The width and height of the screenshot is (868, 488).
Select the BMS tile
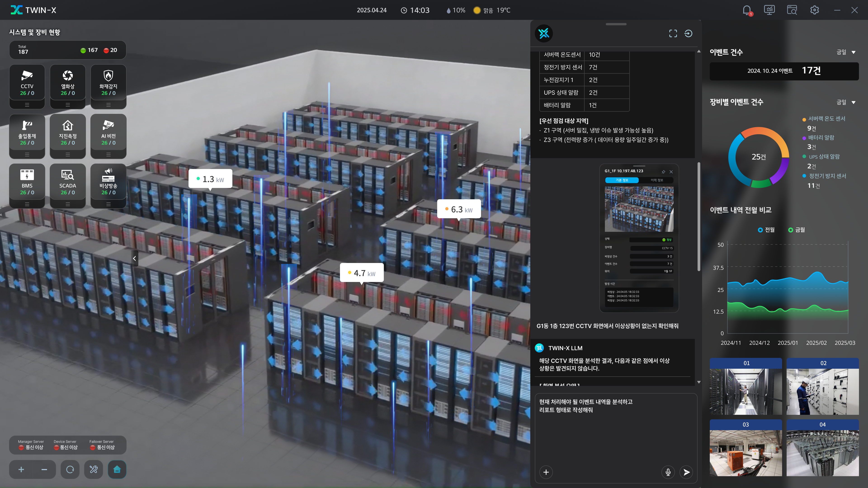(27, 182)
